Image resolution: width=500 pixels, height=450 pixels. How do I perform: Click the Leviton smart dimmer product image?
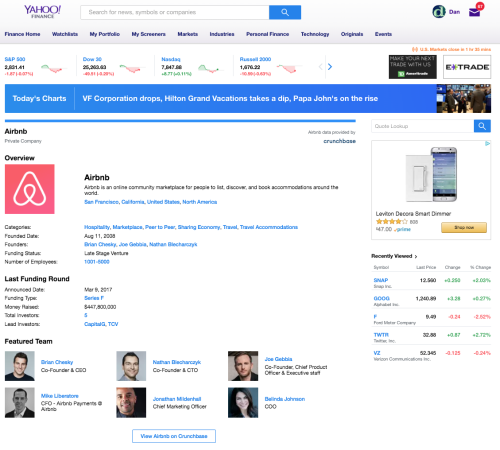point(431,174)
